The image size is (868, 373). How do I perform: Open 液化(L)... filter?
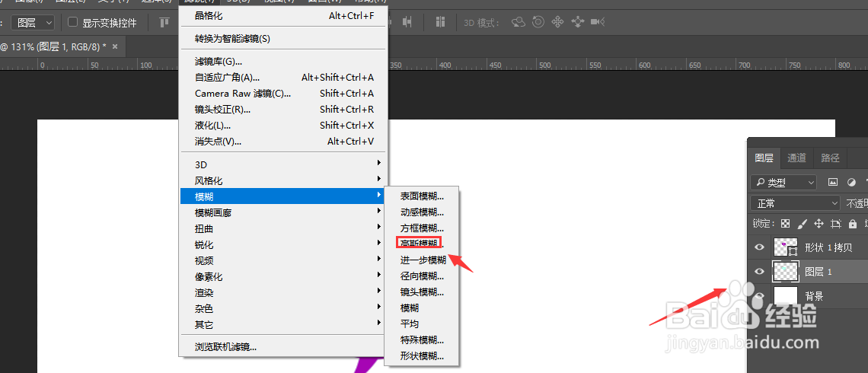tap(282, 126)
